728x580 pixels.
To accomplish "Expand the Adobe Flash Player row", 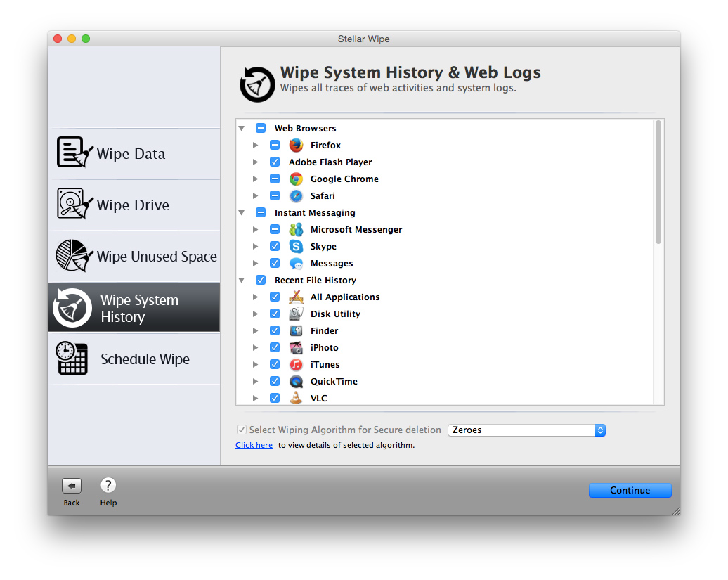I will (x=255, y=162).
